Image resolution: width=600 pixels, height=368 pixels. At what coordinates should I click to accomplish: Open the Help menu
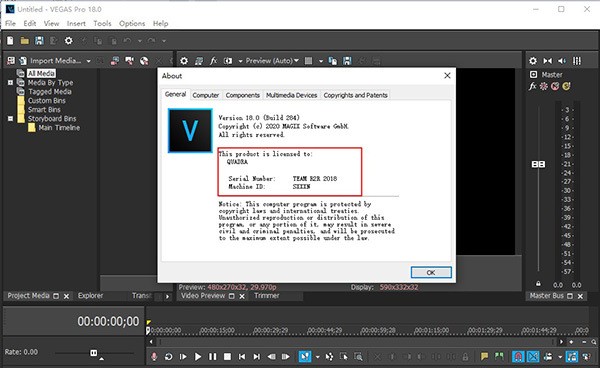[160, 23]
